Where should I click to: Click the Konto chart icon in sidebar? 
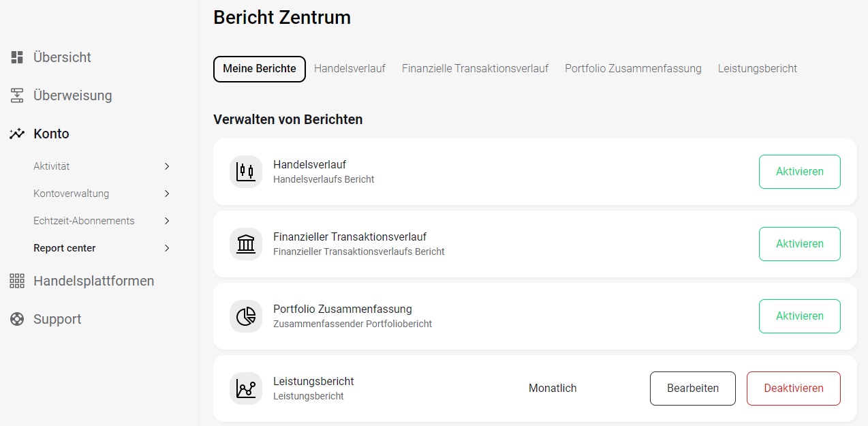coord(17,134)
